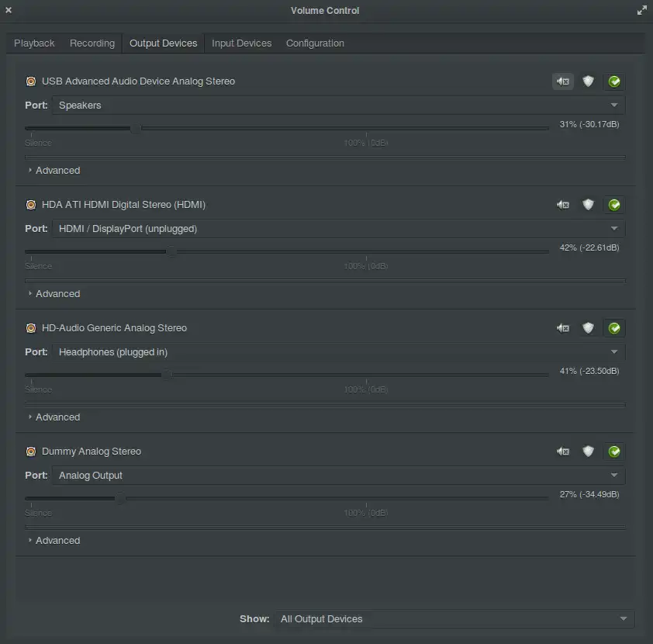Screen dimensions: 653x644
Task: Set USB Advanced Audio Device as fallback
Action: point(614,81)
